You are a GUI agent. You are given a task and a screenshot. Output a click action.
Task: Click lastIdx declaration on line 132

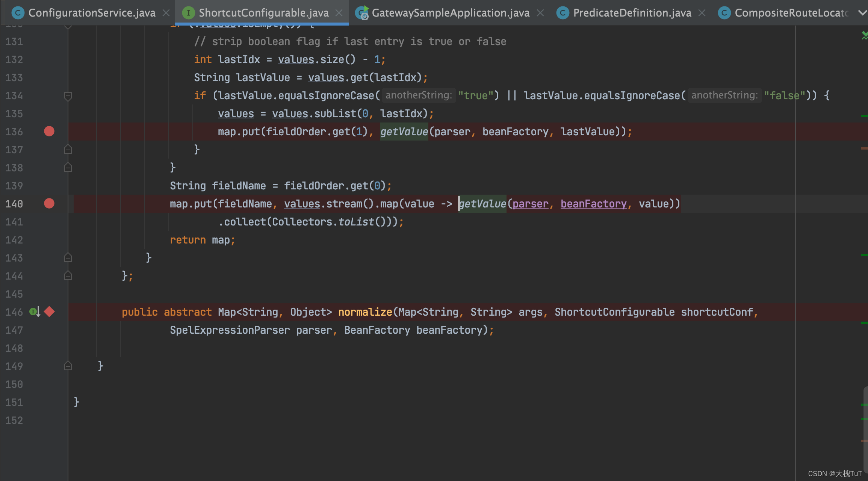[239, 59]
